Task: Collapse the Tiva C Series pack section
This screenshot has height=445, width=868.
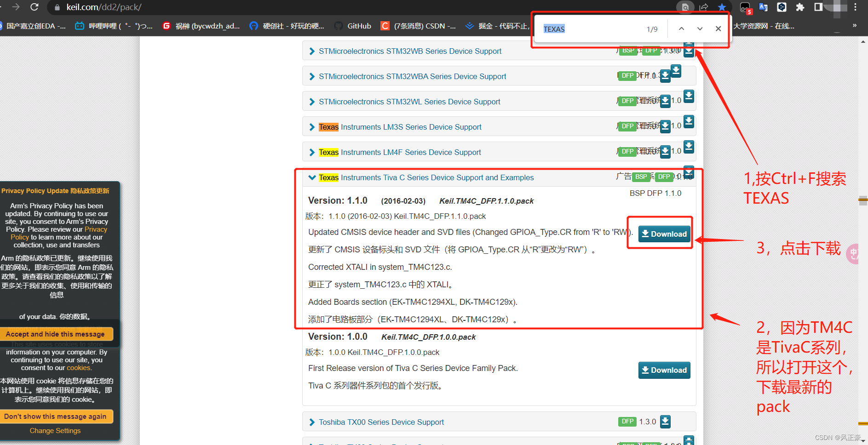Action: (x=312, y=177)
